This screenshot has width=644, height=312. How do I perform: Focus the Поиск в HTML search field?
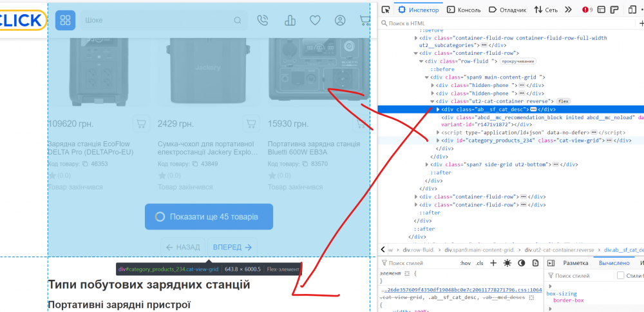pos(507,23)
